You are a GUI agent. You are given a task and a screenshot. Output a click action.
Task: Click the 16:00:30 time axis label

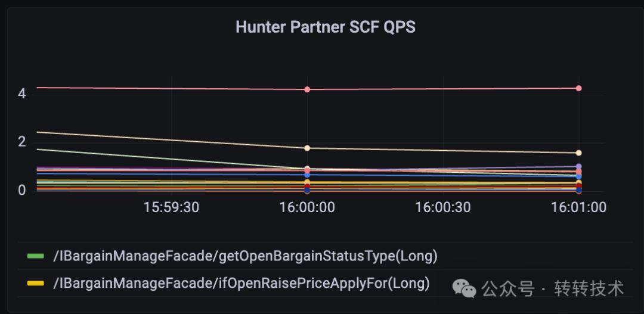(x=442, y=207)
